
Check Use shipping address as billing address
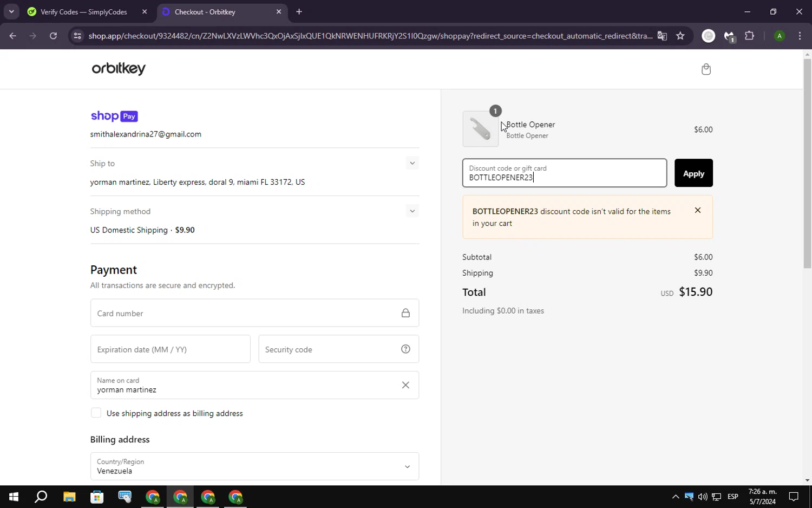coord(96,413)
